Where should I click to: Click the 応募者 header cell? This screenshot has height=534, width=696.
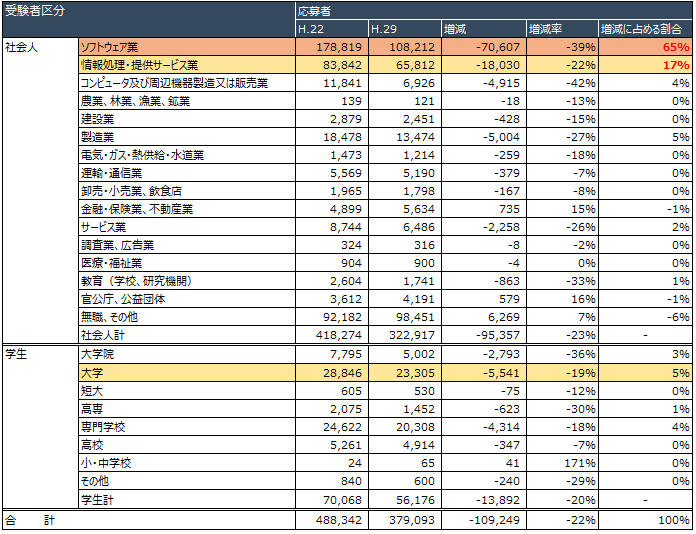tap(494, 11)
